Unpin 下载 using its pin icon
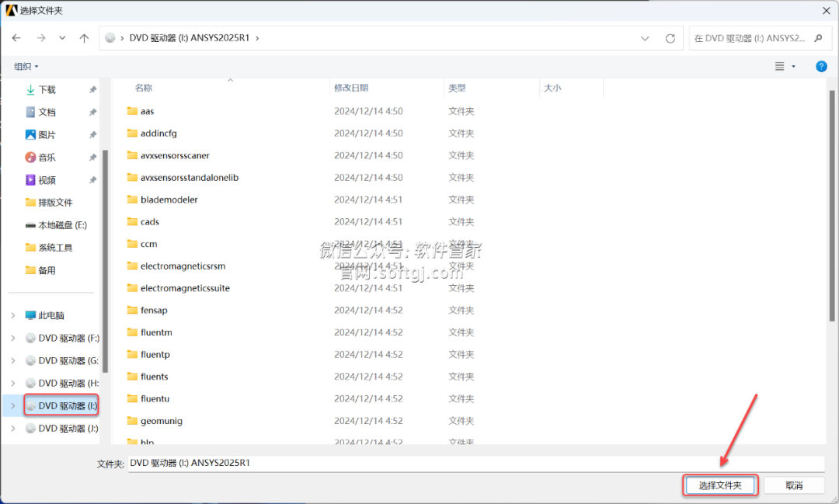Image resolution: width=839 pixels, height=504 pixels. (92, 89)
